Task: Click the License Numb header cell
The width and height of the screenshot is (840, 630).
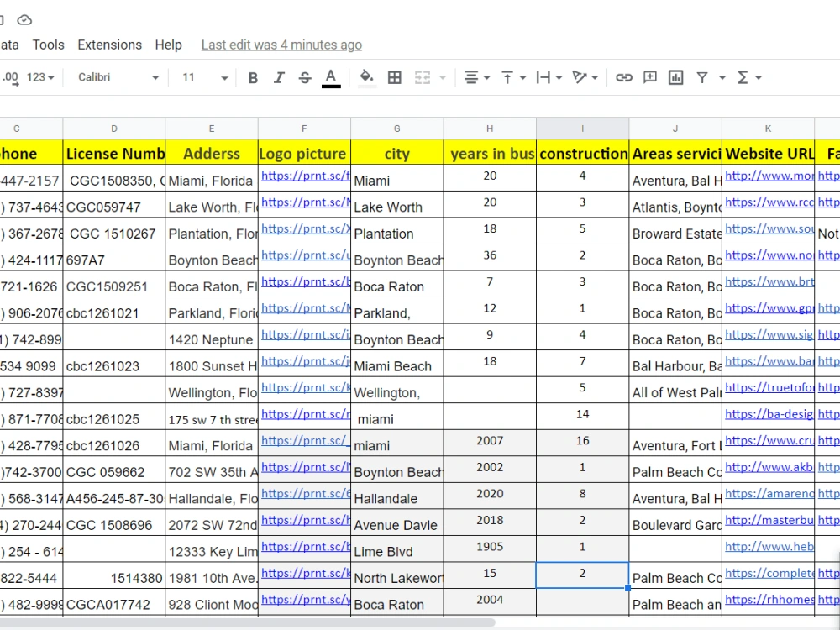Action: point(114,153)
